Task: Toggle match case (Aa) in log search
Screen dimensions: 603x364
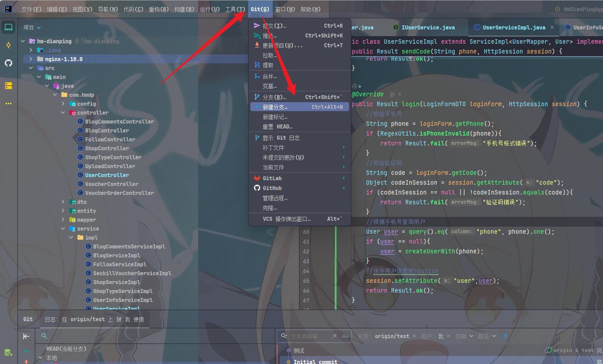Action: click(x=345, y=336)
